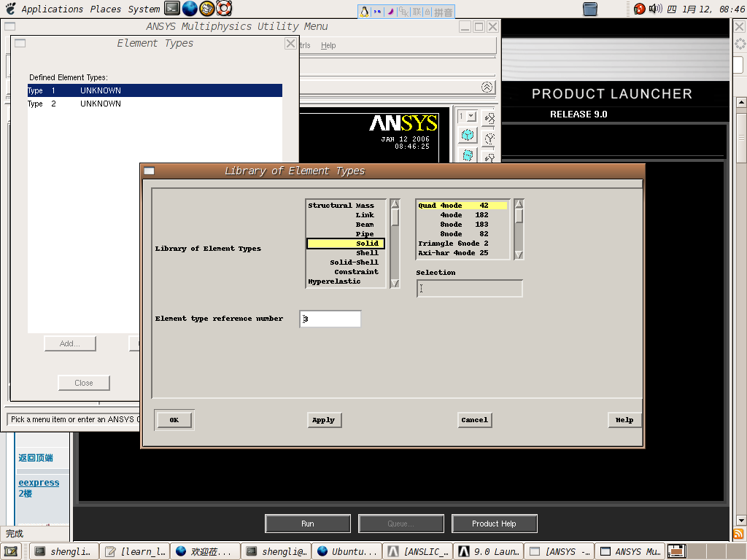This screenshot has height=560, width=747.
Task: Select Type 2 UNKNOWN row
Action: pyautogui.click(x=155, y=104)
